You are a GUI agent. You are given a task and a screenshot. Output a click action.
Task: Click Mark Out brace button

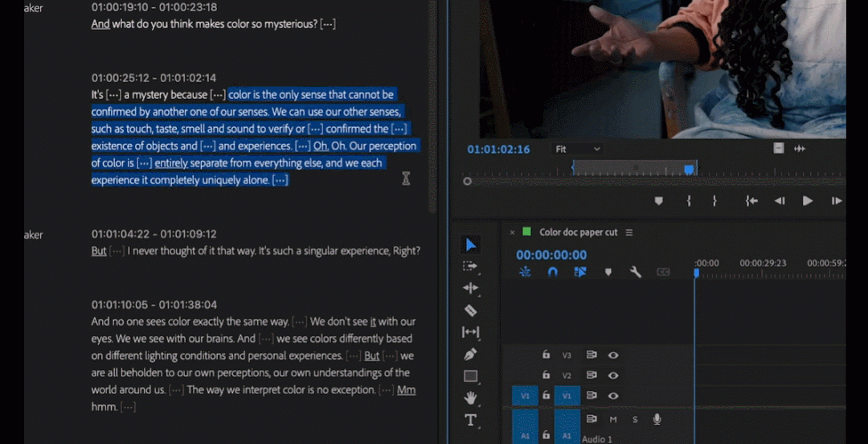tap(714, 200)
